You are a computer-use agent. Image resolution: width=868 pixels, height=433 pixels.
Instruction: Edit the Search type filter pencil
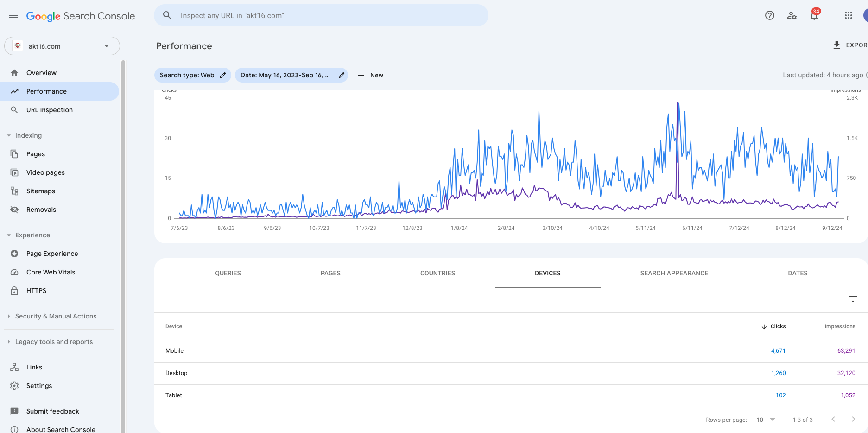coord(223,75)
